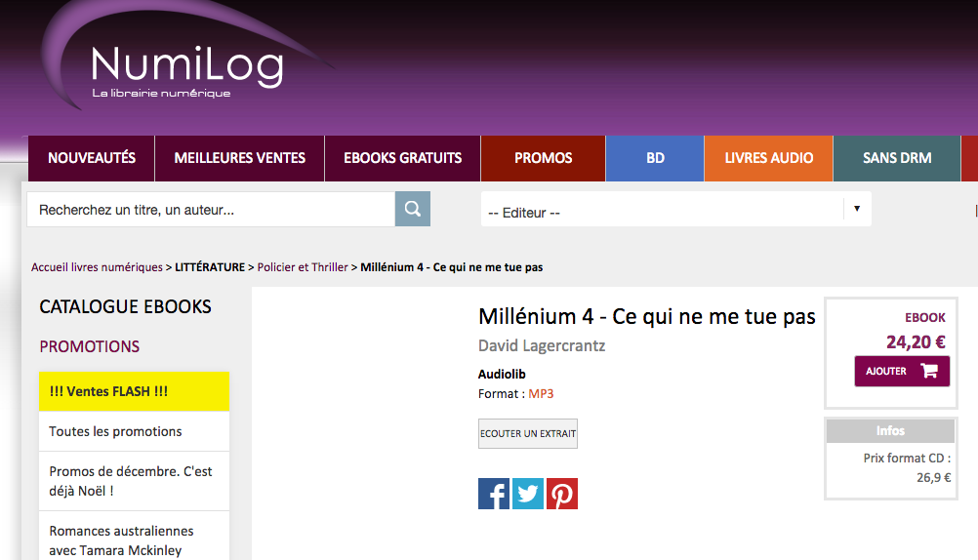Open the Editeur dropdown
Image resolution: width=978 pixels, height=560 pixels.
pos(676,210)
